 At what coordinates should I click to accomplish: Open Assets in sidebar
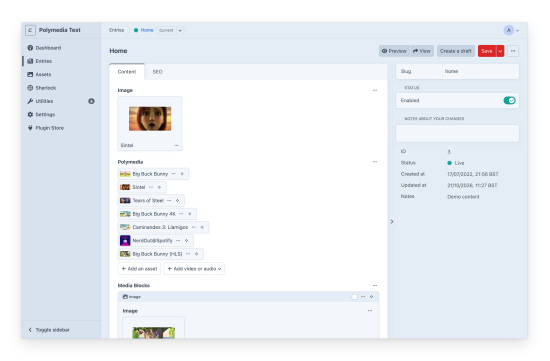[39, 74]
